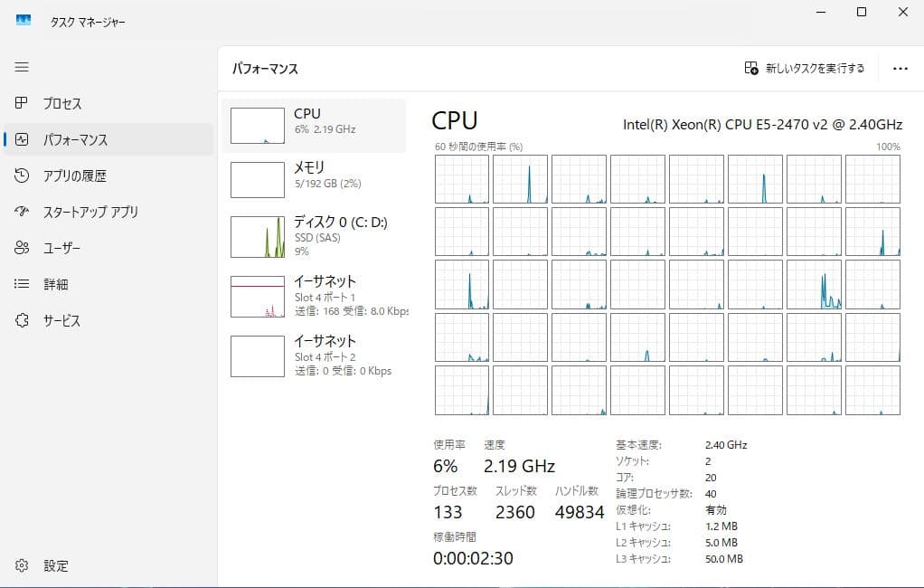Screen dimensions: 924x588
Task: Click 新しいタスクを実行する button
Action: 801,67
